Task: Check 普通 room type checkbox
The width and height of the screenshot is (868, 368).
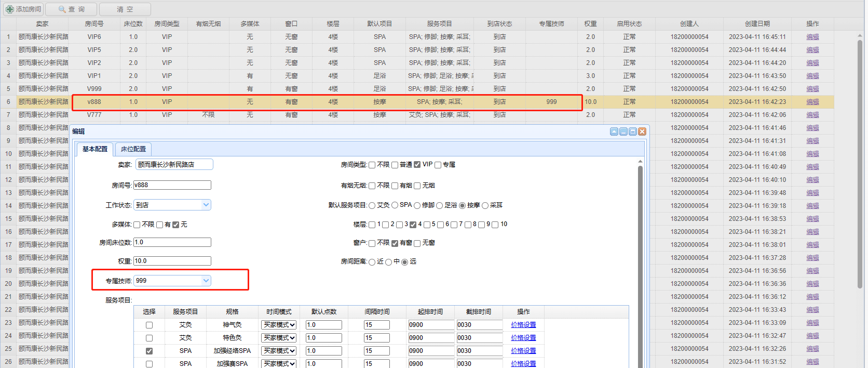Action: pyautogui.click(x=395, y=165)
